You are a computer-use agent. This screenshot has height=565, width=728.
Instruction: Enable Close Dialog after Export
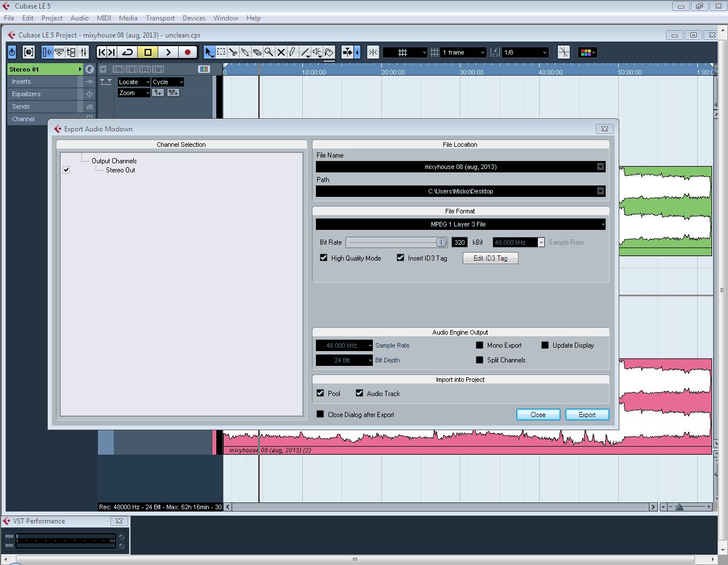[320, 414]
